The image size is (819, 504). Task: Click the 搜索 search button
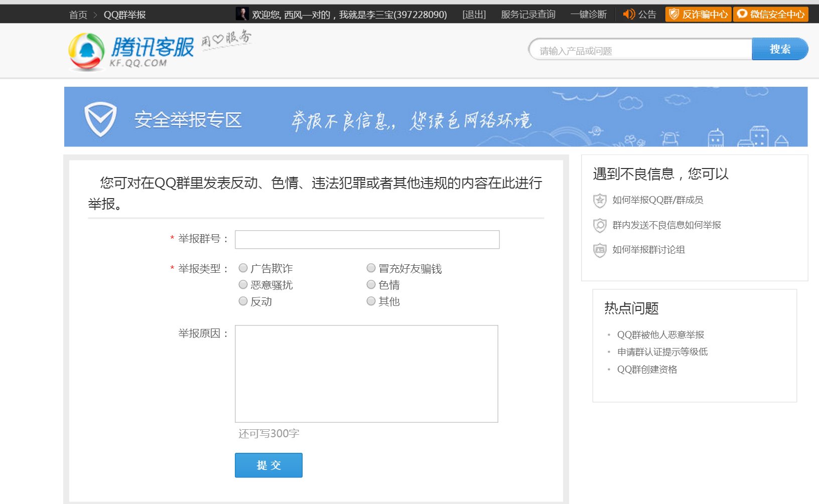(780, 49)
